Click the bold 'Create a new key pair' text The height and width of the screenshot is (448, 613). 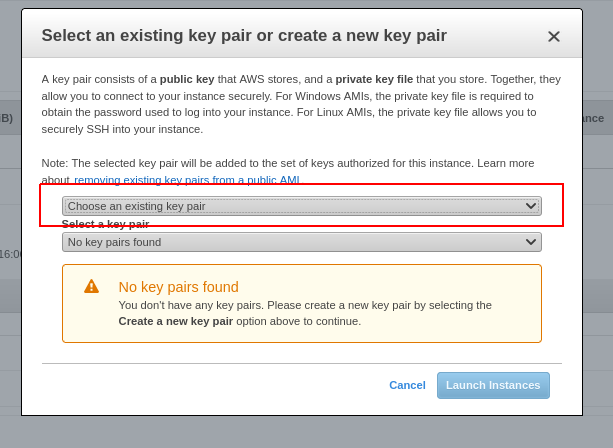[175, 321]
